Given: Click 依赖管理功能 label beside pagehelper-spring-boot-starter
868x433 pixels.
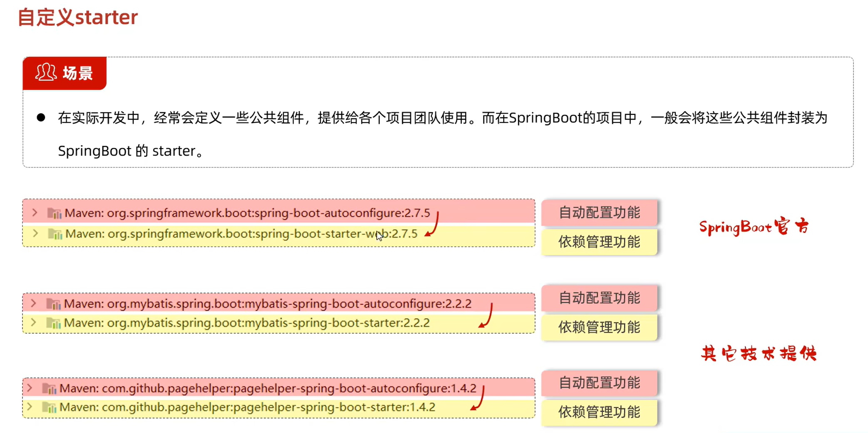Looking at the screenshot, I should click(599, 412).
